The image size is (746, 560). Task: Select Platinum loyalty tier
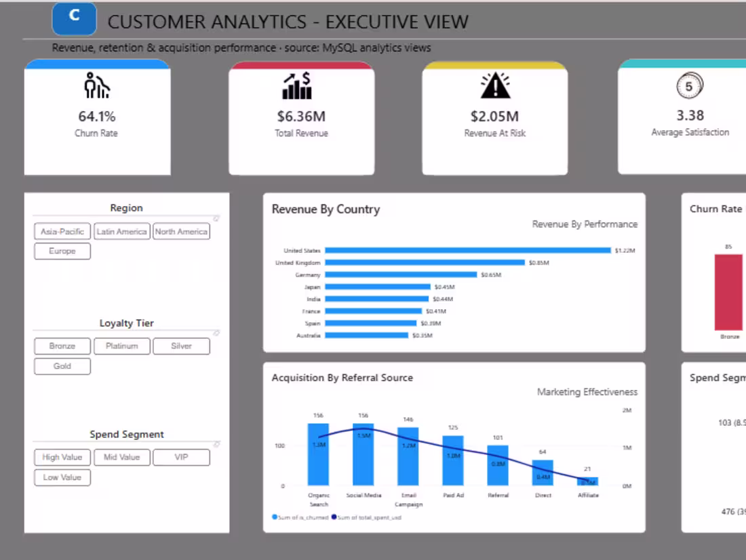coord(122,346)
